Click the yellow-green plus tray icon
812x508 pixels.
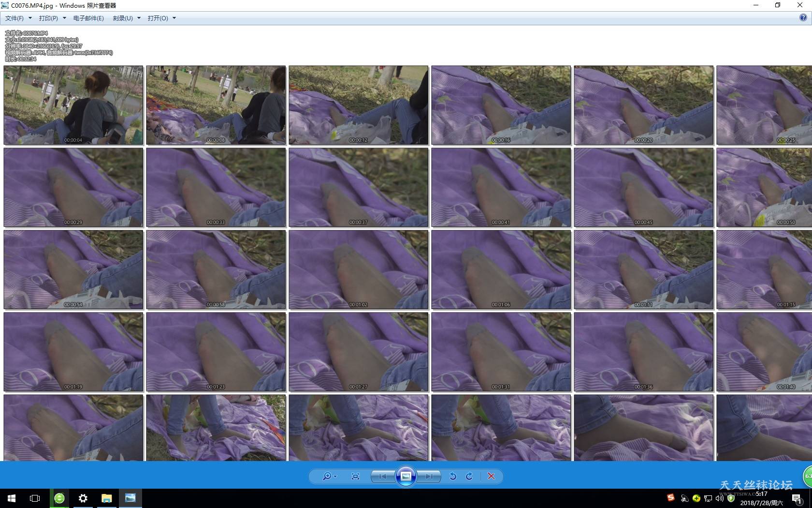pyautogui.click(x=696, y=498)
